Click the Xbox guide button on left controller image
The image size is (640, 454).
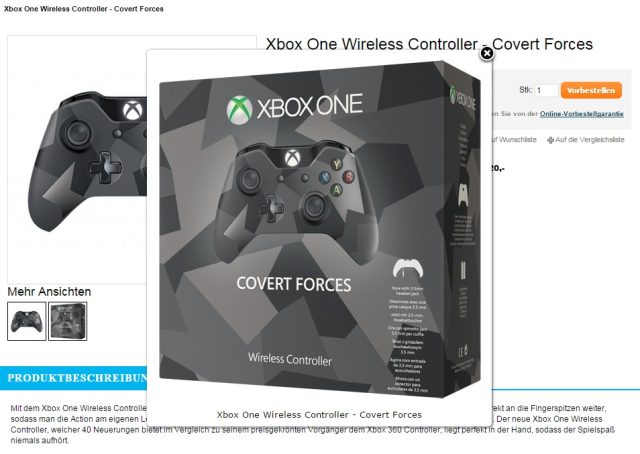click(133, 109)
